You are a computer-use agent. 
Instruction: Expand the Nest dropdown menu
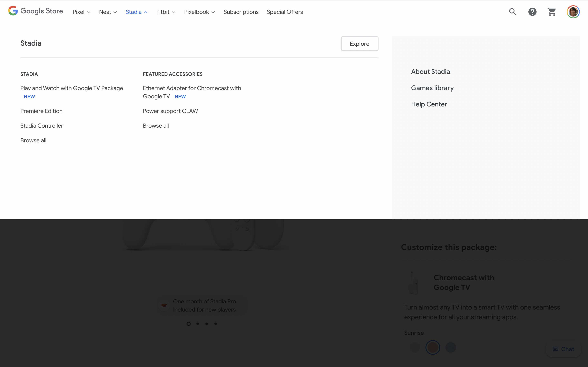(x=108, y=12)
